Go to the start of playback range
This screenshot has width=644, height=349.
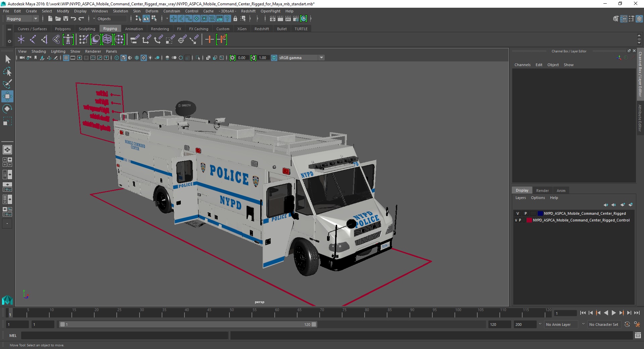583,313
